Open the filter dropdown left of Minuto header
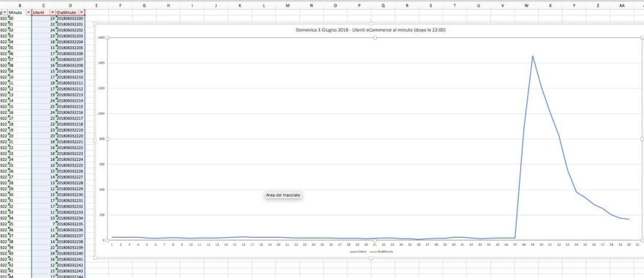The height and width of the screenshot is (278, 644). [x=5, y=12]
